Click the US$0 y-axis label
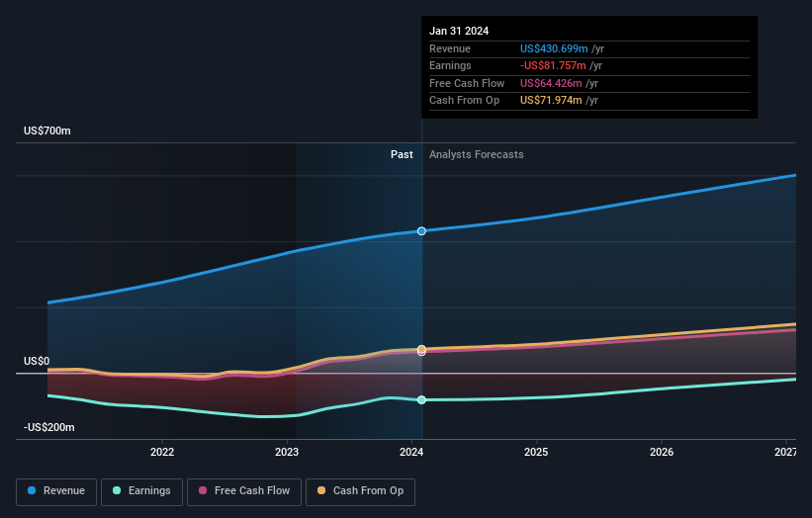The height and width of the screenshot is (518, 812). coord(37,361)
